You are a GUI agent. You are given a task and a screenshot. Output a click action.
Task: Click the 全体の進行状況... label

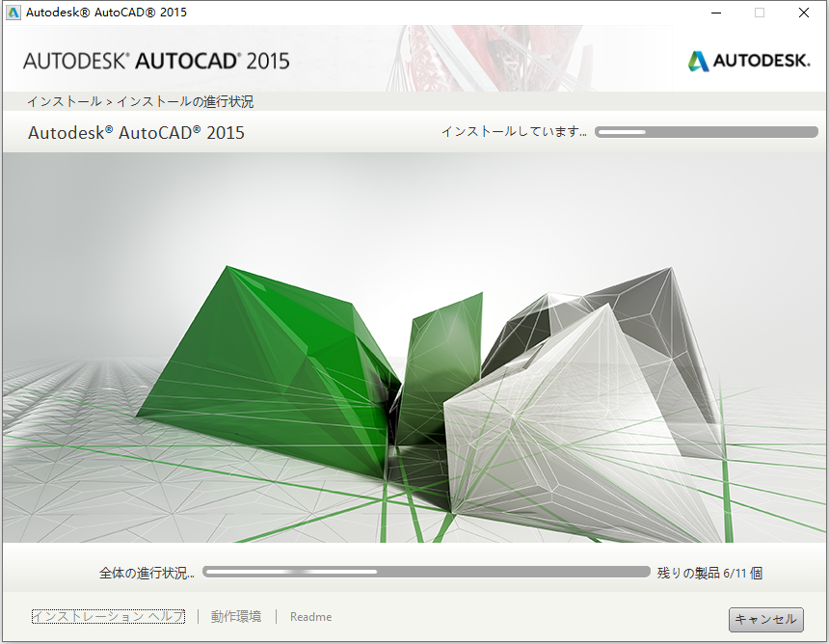[147, 573]
